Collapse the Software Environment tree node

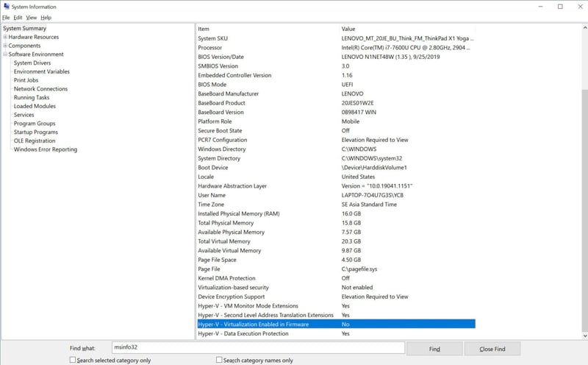pos(5,54)
